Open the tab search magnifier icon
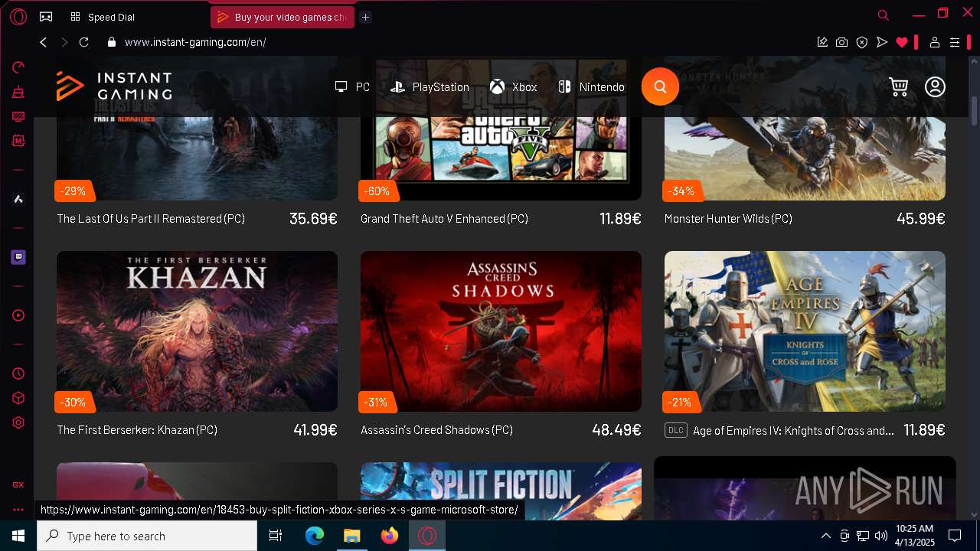Screen dimensions: 980x551 point(883,15)
